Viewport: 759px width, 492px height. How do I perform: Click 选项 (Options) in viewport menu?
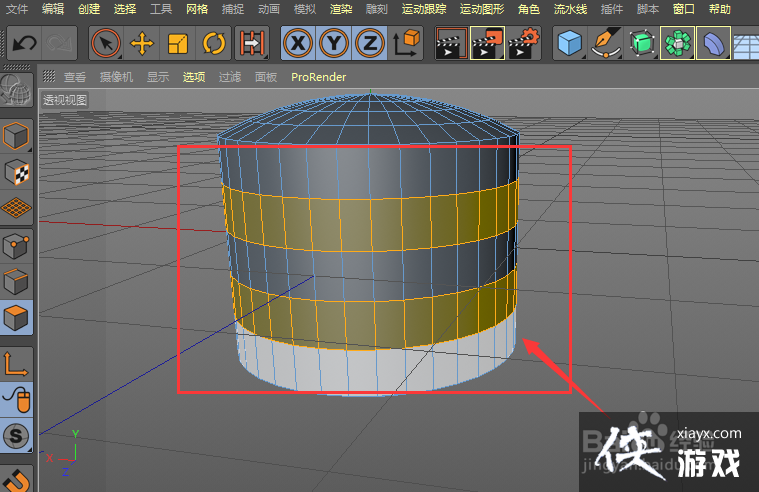tap(194, 76)
